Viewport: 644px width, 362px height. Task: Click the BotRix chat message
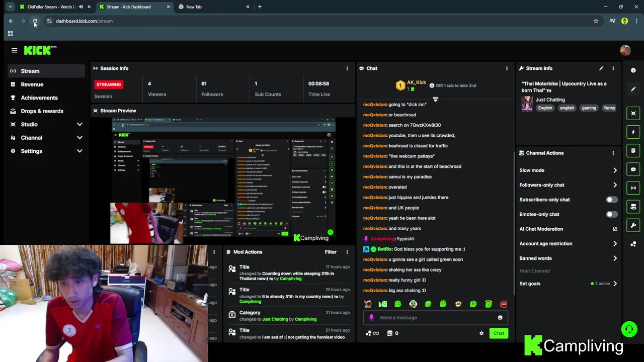pyautogui.click(x=414, y=249)
